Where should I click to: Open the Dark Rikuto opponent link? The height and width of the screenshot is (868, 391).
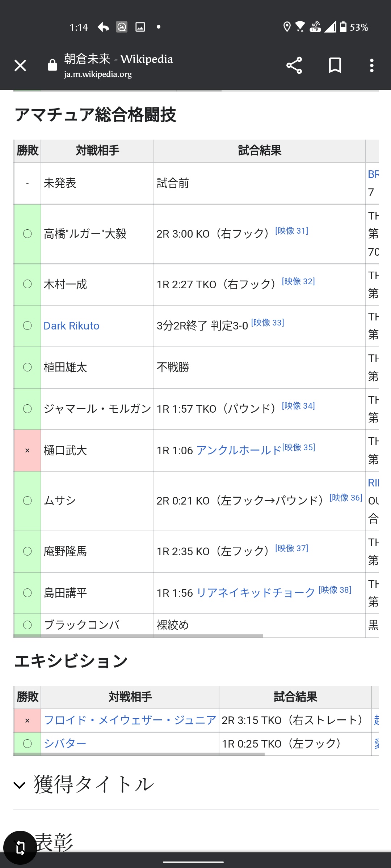pos(71,326)
